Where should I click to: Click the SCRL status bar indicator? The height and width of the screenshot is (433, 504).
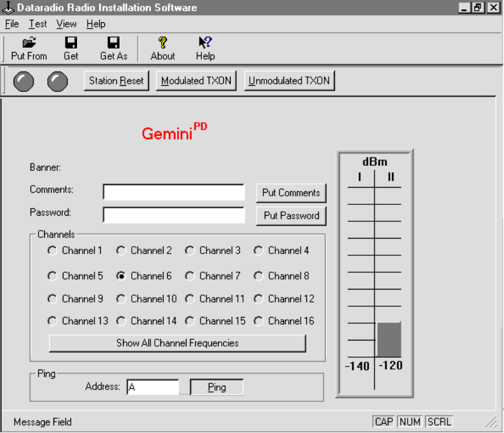439,422
